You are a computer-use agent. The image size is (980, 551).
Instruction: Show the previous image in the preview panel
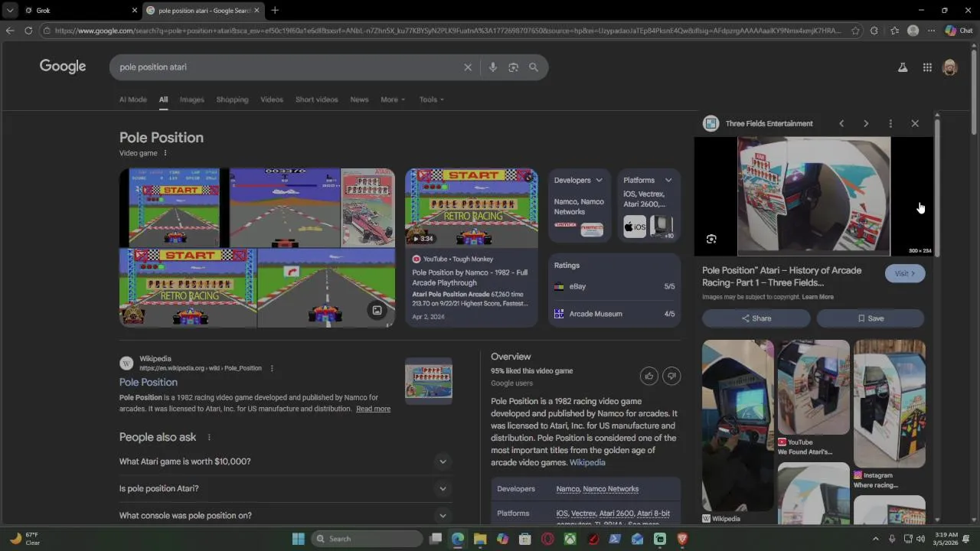[841, 123]
